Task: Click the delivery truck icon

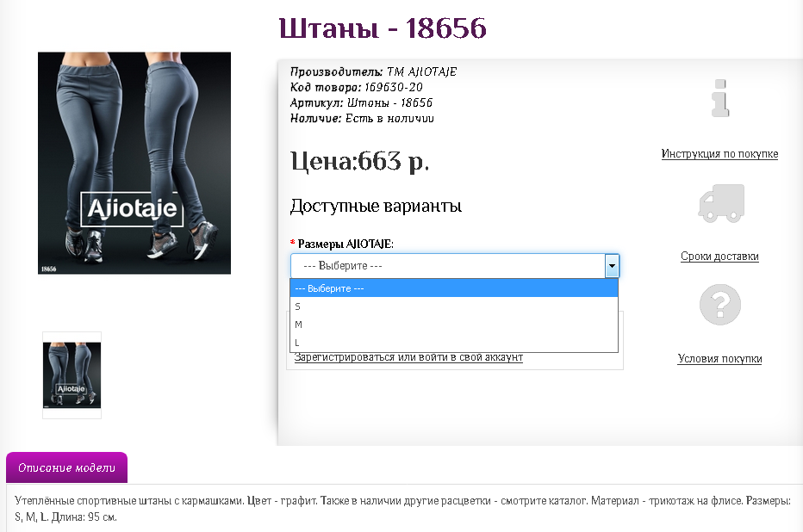Action: click(720, 203)
